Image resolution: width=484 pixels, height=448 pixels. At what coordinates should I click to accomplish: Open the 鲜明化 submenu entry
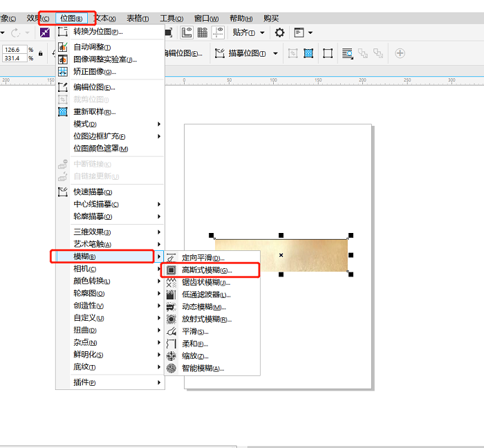click(x=110, y=355)
